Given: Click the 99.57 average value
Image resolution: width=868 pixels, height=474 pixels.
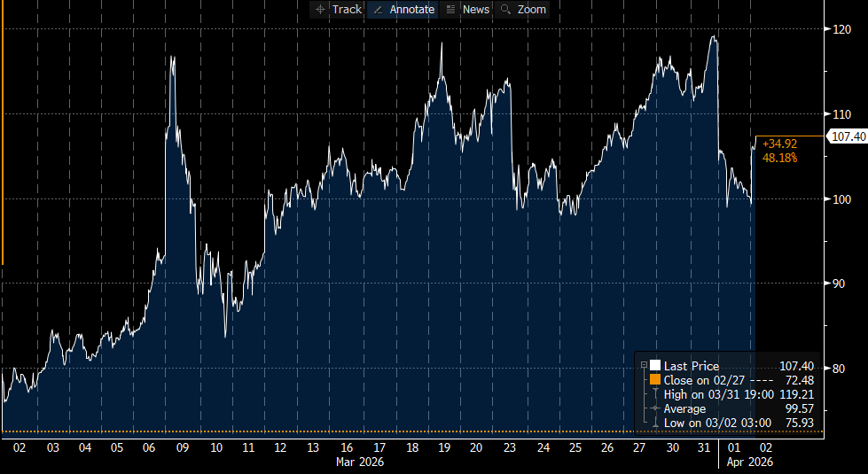Looking at the screenshot, I should tap(800, 409).
